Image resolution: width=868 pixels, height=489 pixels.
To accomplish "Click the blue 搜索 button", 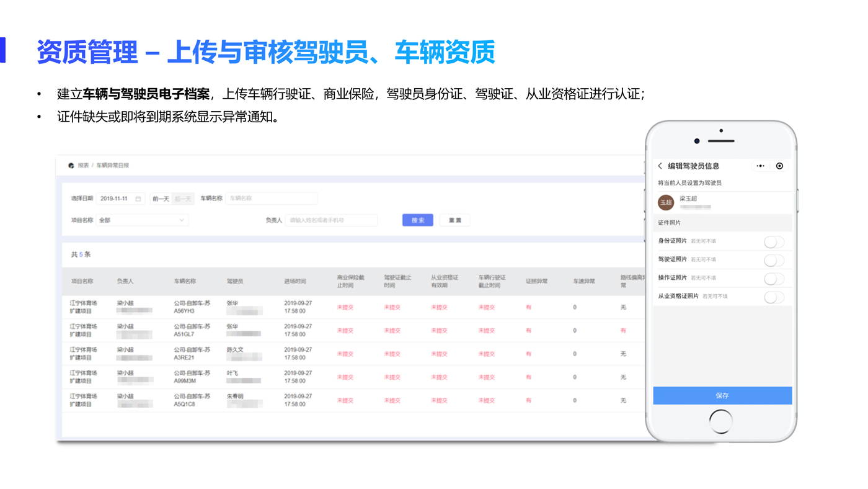I will click(417, 220).
